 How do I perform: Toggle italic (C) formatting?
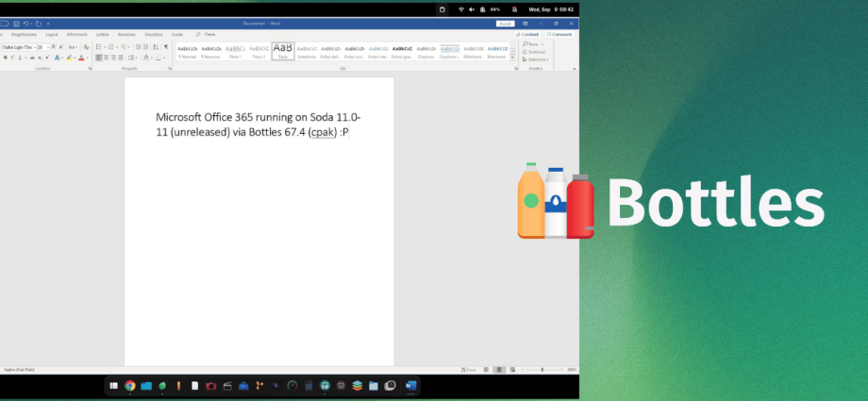tap(12, 58)
